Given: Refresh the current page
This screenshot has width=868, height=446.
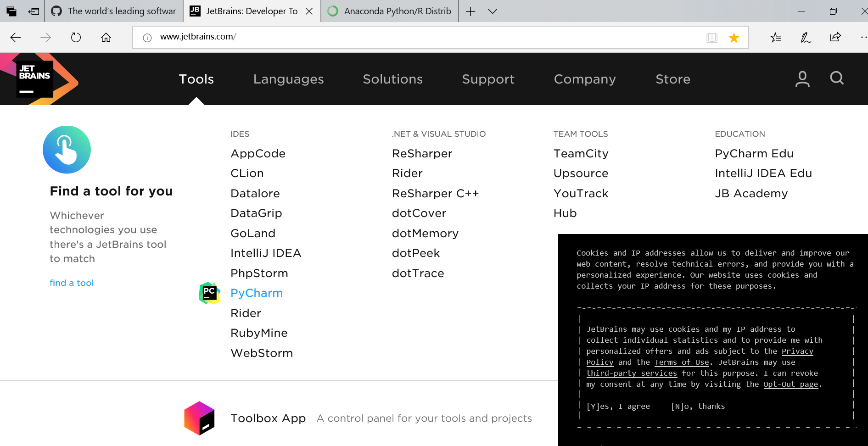Looking at the screenshot, I should [76, 37].
